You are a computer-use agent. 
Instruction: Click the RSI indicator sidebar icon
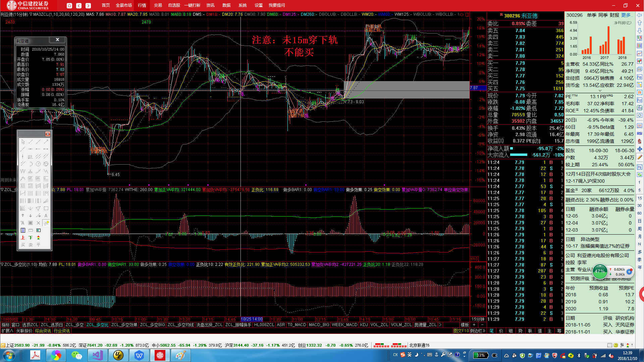pyautogui.click(x=640, y=133)
